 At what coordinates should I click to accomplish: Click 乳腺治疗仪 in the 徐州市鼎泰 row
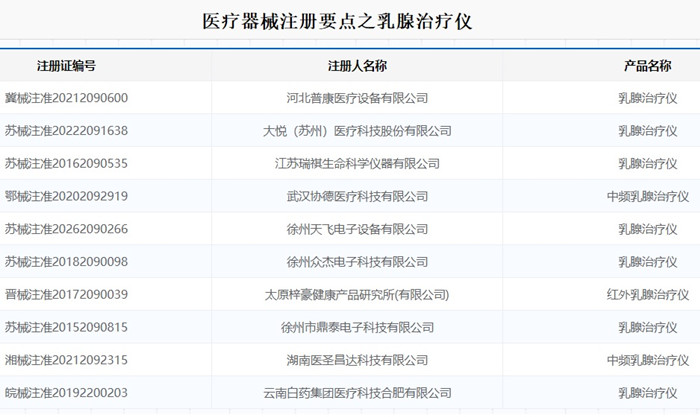[x=647, y=327]
